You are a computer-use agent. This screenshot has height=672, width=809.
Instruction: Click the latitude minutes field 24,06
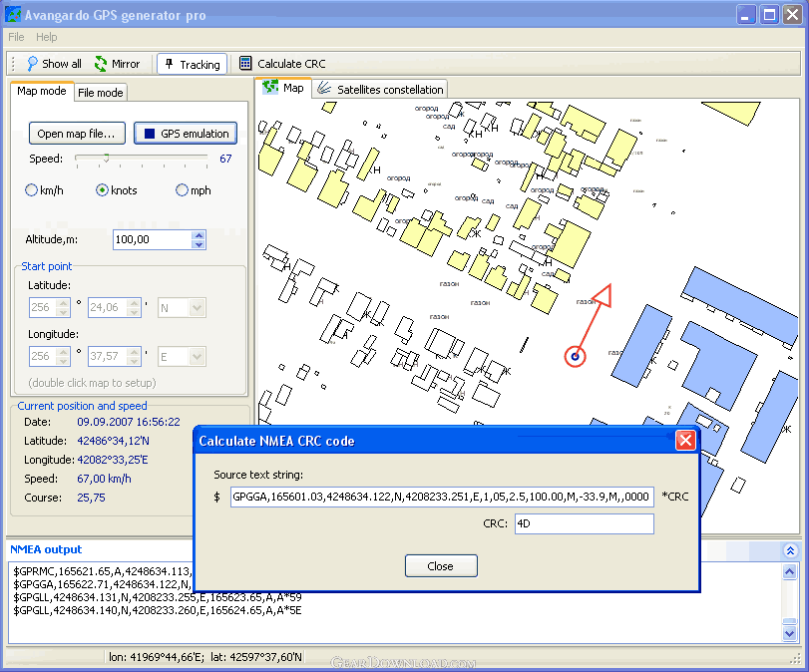(108, 307)
